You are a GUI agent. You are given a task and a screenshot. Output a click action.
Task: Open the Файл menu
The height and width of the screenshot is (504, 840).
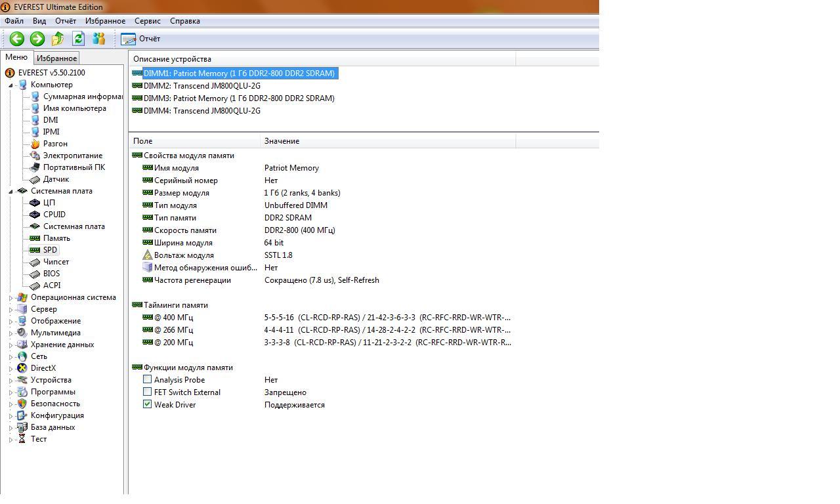click(x=14, y=21)
